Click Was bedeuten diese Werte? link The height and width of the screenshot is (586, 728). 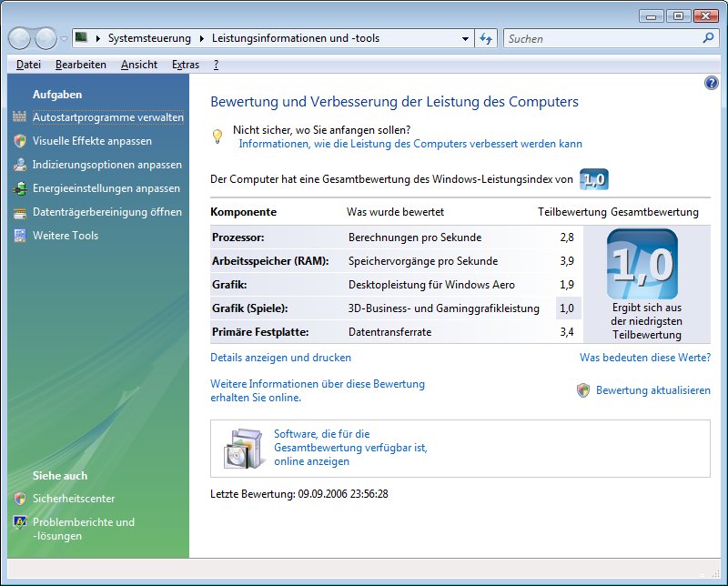coord(645,358)
